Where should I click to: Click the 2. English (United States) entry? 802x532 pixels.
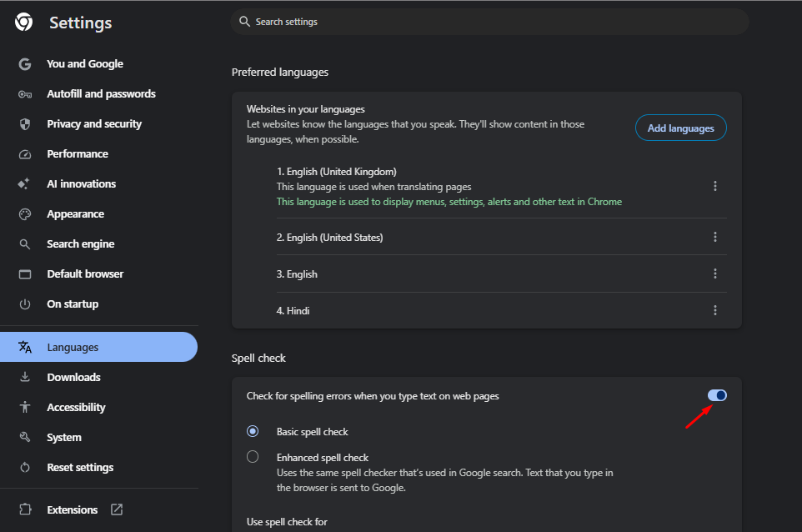tap(329, 238)
